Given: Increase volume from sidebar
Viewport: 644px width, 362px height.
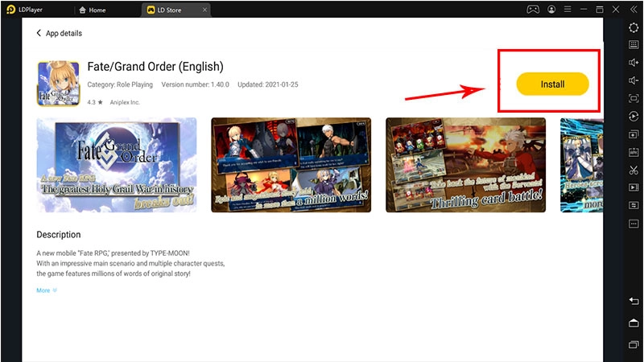Looking at the screenshot, I should [634, 63].
